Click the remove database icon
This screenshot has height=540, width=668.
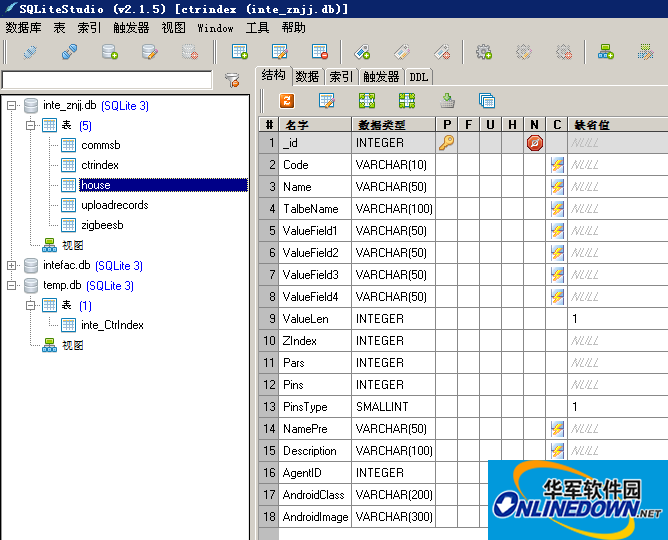190,52
